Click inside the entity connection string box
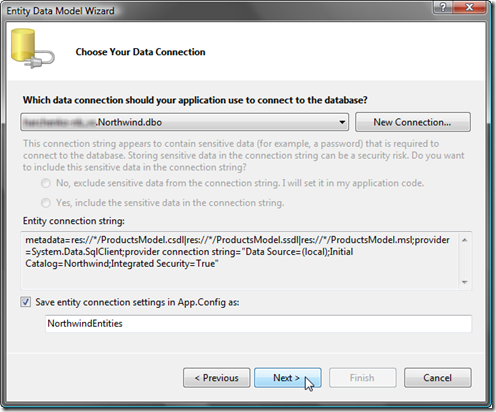The image size is (496, 412). tap(239, 260)
